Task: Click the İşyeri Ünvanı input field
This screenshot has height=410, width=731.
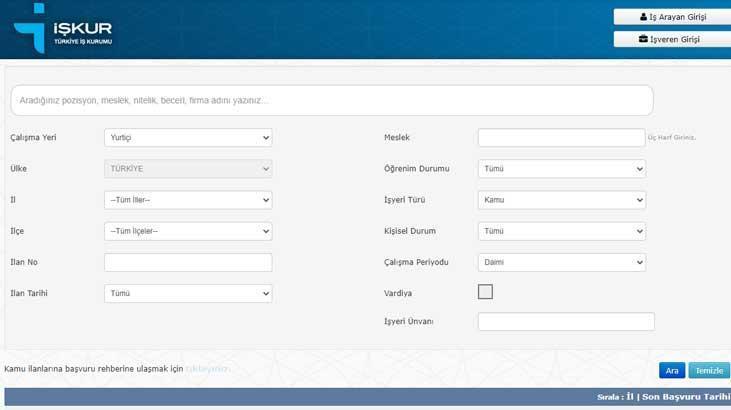Action: pos(565,322)
